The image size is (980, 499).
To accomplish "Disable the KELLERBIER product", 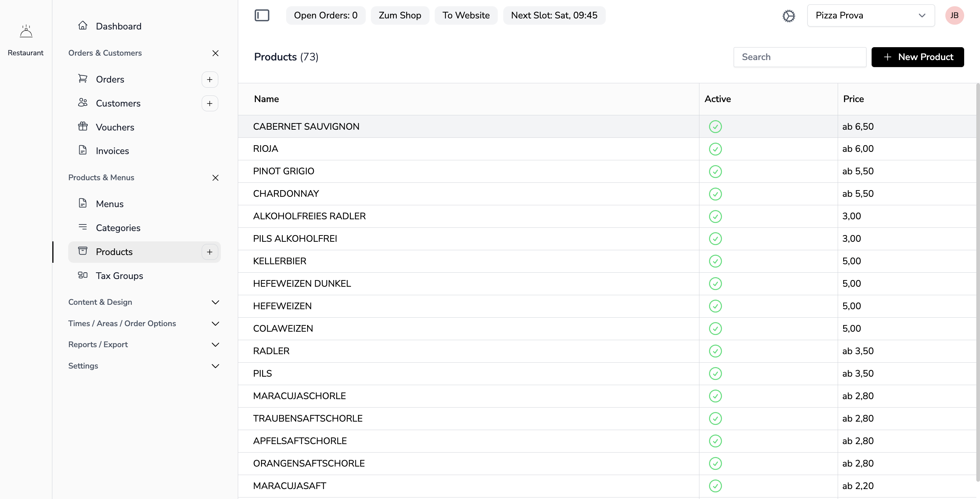I will point(715,261).
